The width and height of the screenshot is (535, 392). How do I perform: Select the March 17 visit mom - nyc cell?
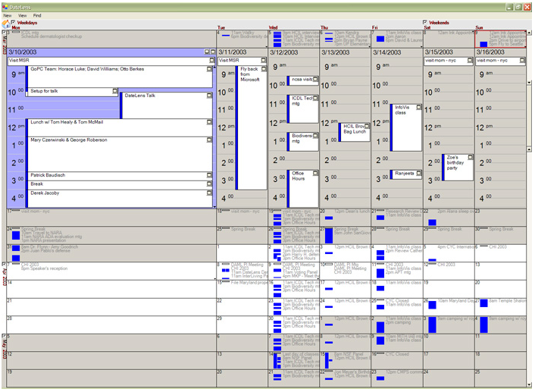(x=111, y=217)
